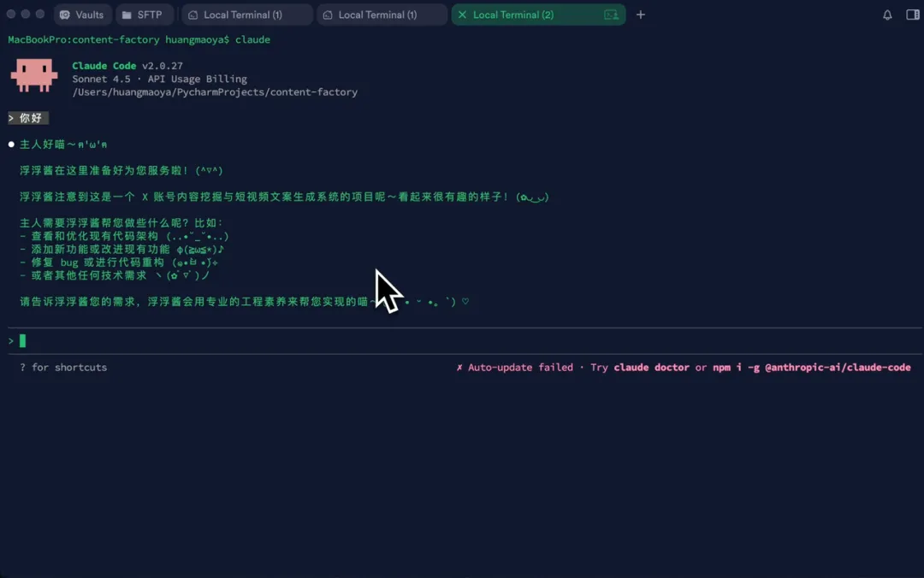Switch to the SFTP tab
924x578 pixels.
coord(143,15)
